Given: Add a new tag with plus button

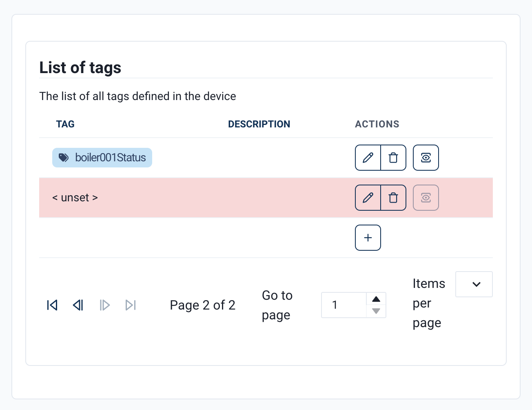Looking at the screenshot, I should [368, 238].
